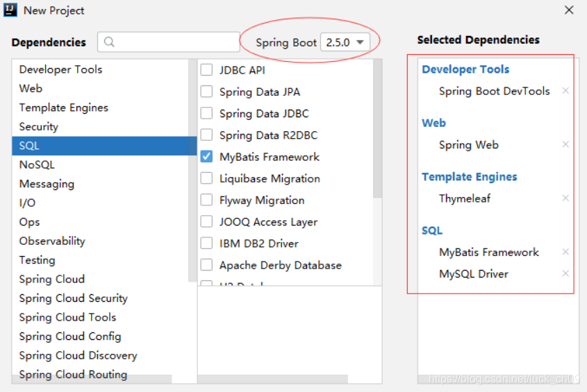Screen dimensions: 587x392
Task: Click the dependency list vertical scrollbar
Action: coord(377,128)
